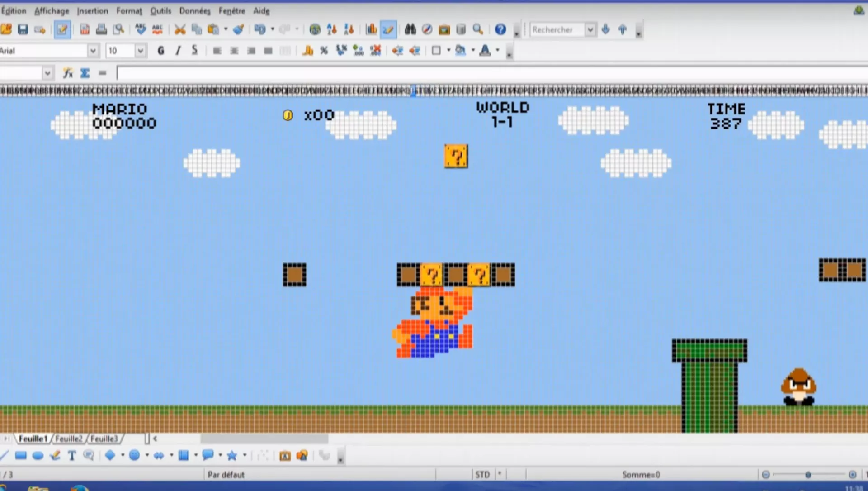Open Help question mark icon
This screenshot has width=868, height=491.
tap(500, 30)
